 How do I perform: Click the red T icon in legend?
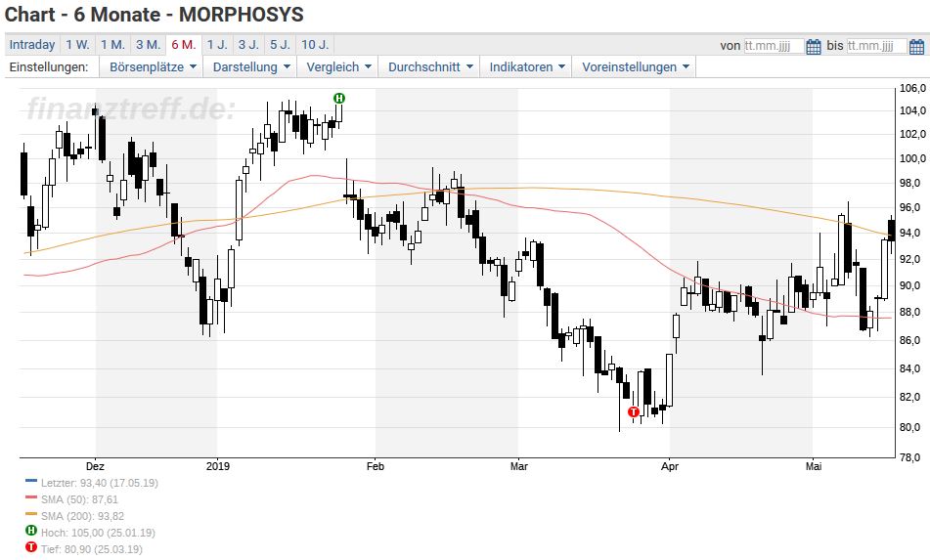coord(31,547)
